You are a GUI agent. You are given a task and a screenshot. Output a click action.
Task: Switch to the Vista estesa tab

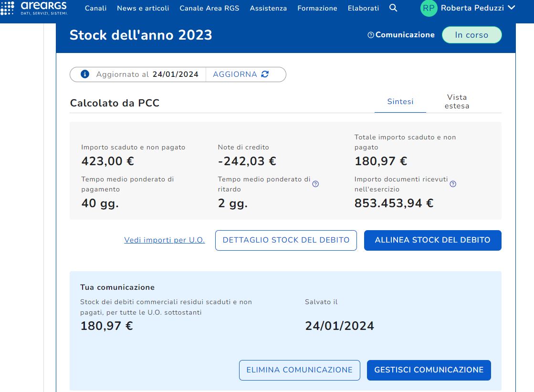[x=457, y=102]
